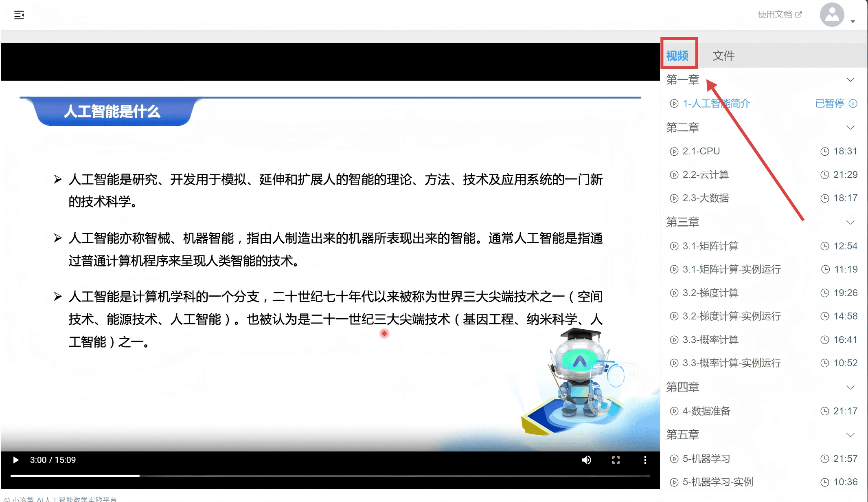Viewport: 868px width, 502px height.
Task: Click the user avatar icon
Action: point(832,15)
